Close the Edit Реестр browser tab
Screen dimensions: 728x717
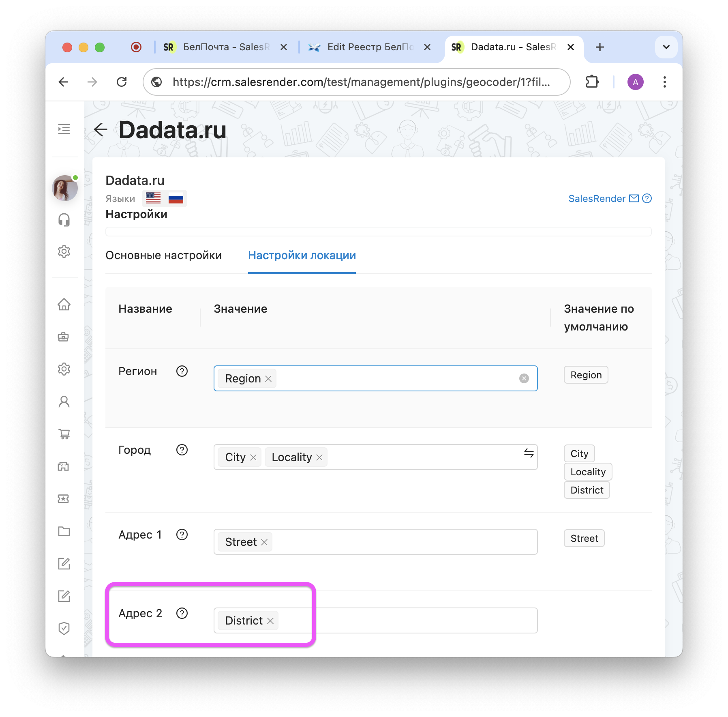(x=427, y=47)
